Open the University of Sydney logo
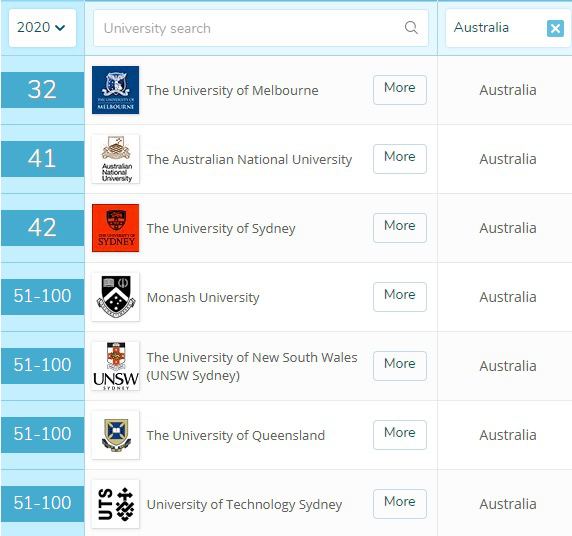The height and width of the screenshot is (536, 572). click(x=115, y=228)
